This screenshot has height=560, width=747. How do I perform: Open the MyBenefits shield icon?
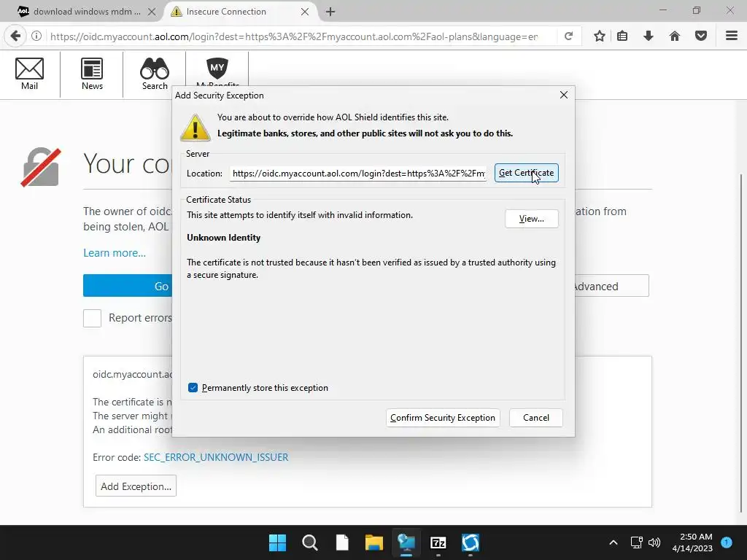[x=217, y=71]
